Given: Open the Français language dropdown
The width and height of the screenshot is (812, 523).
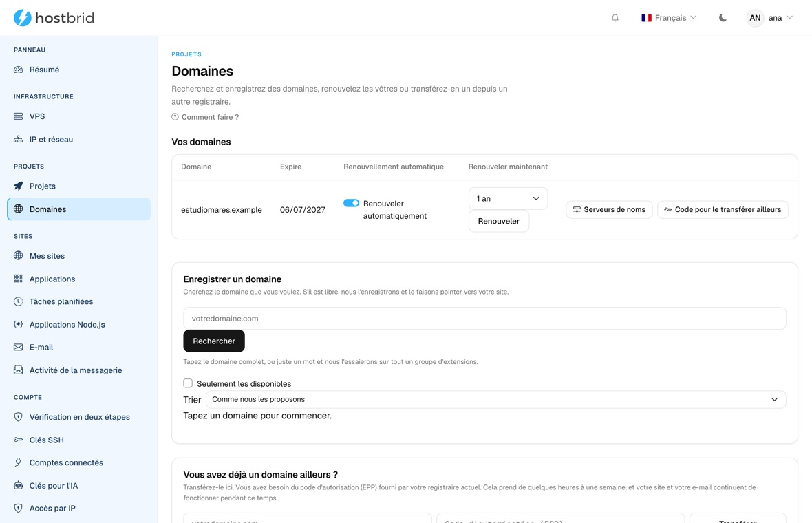Looking at the screenshot, I should pos(669,18).
